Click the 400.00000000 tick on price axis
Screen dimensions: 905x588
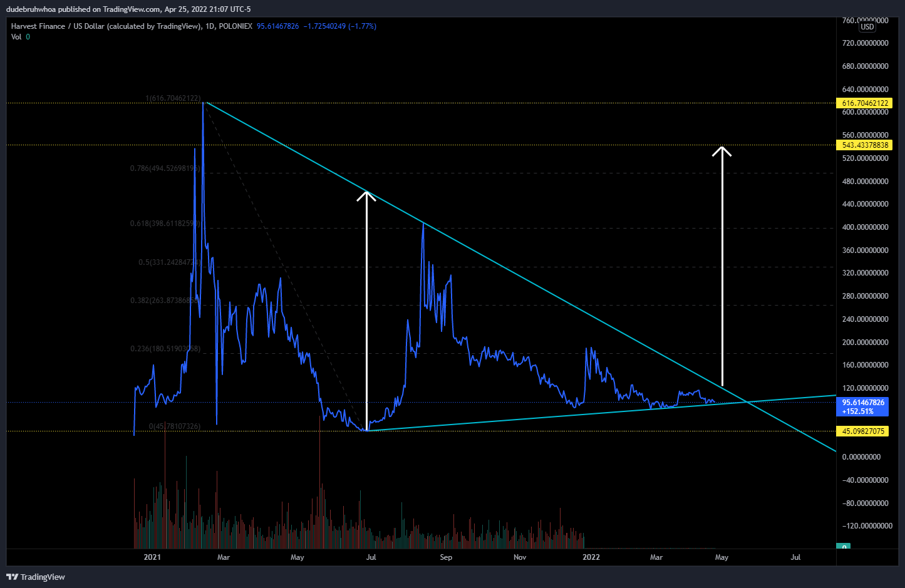[x=866, y=227]
